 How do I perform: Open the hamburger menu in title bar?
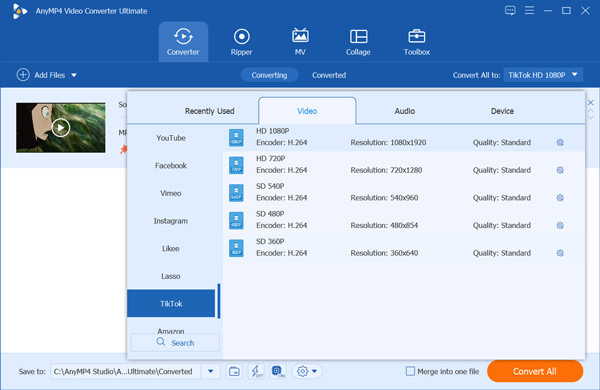529,10
